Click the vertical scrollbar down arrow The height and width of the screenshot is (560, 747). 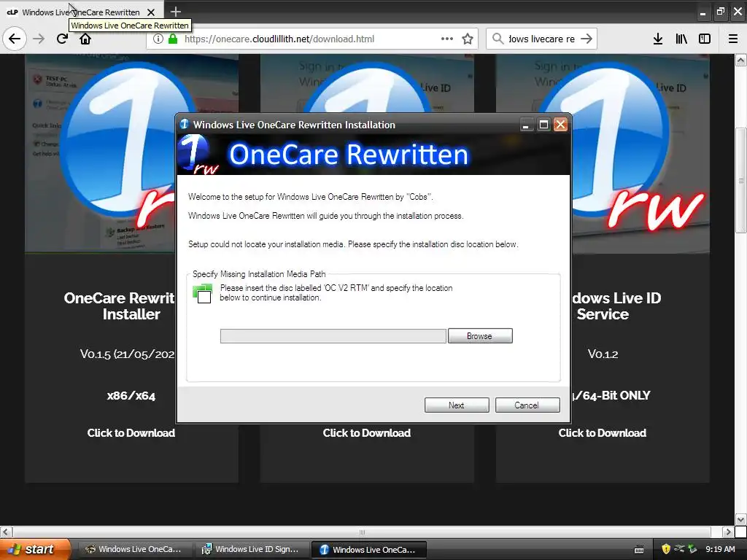click(740, 519)
